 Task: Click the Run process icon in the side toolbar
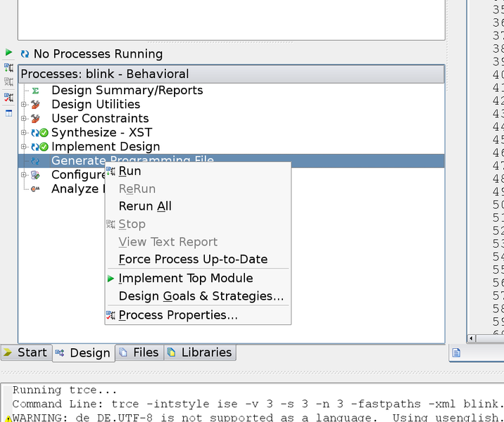click(8, 68)
